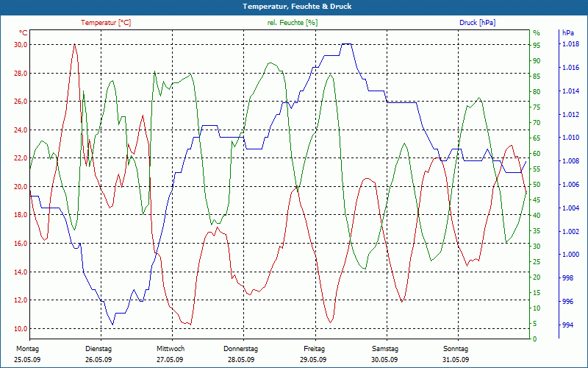Viewport: 588px width, 368px height.
Task: Click the '25.05.09' date label
Action: [x=27, y=360]
